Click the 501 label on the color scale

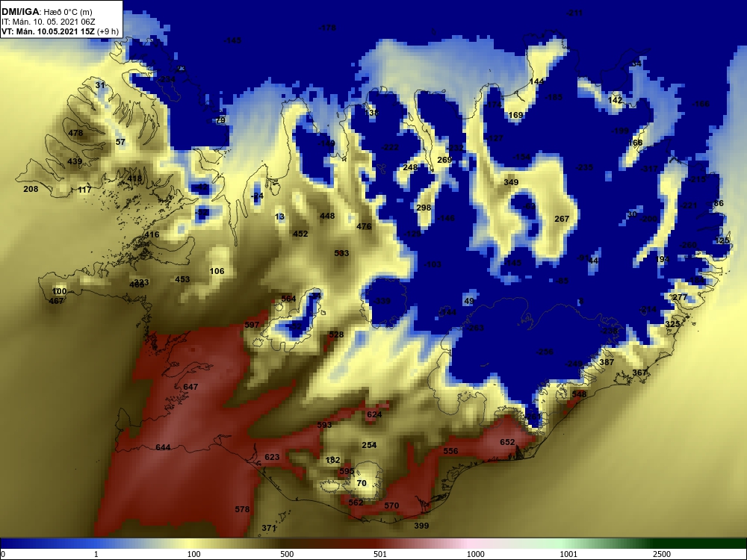coord(380,554)
